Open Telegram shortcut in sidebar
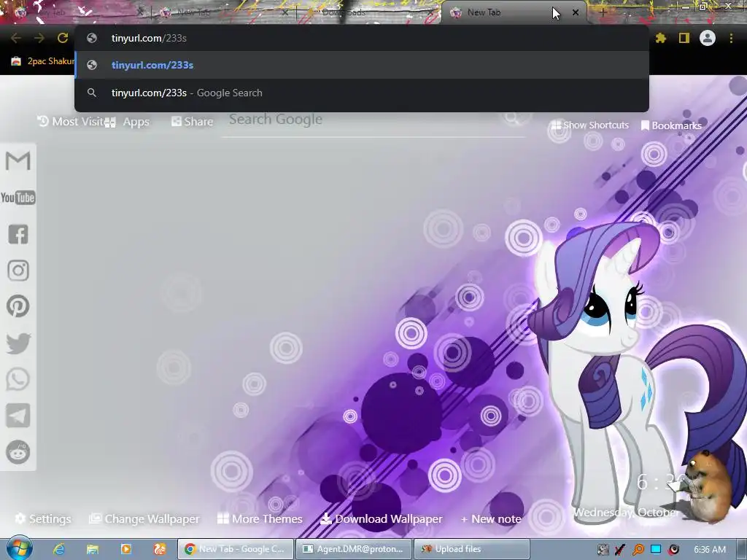The height and width of the screenshot is (560, 747). (x=18, y=416)
